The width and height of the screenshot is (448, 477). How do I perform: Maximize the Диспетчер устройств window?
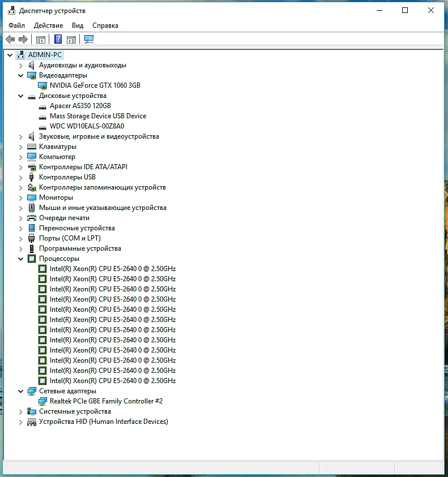tap(405, 11)
